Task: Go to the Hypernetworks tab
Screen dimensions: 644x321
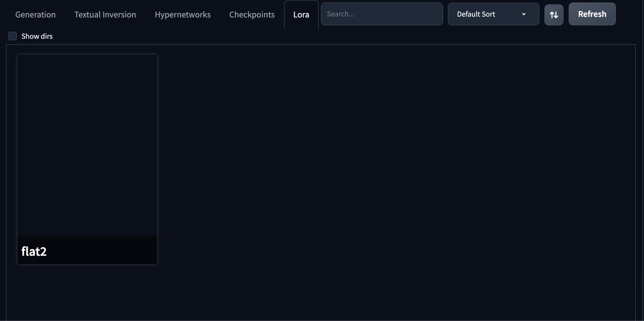Action: click(x=183, y=14)
